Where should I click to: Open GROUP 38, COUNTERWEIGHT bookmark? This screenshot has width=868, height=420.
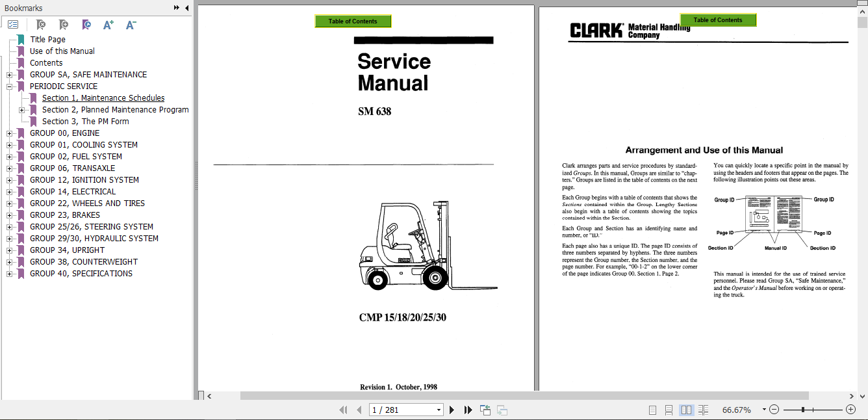tap(84, 262)
